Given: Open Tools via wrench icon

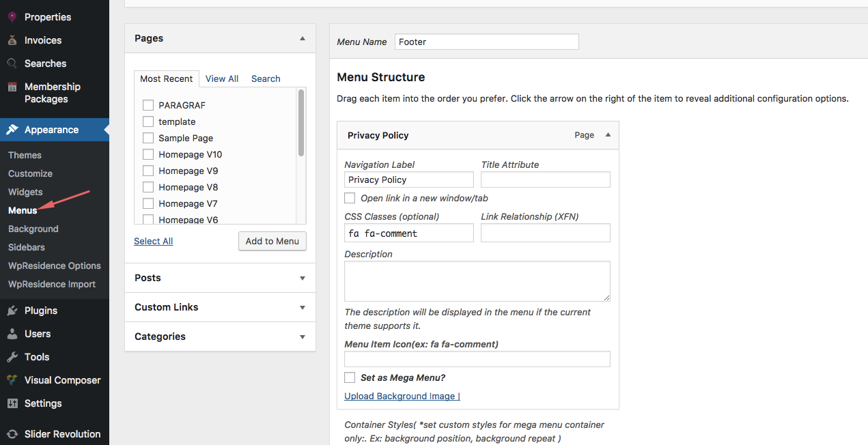Looking at the screenshot, I should pyautogui.click(x=12, y=357).
